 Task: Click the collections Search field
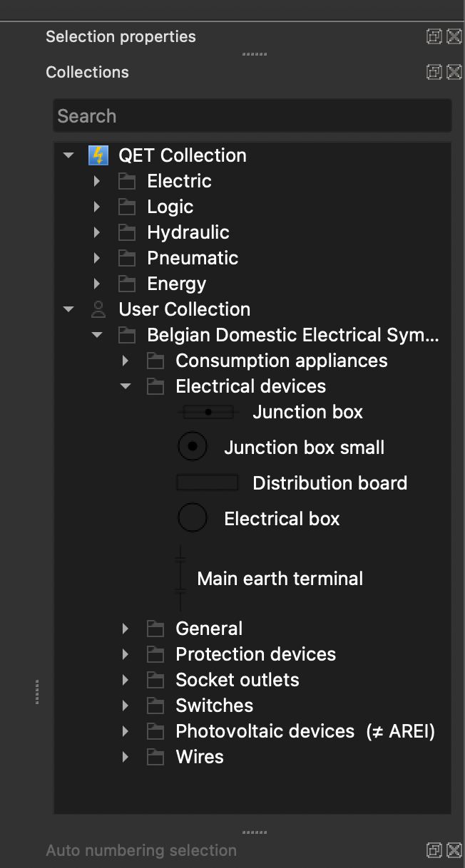coord(252,116)
